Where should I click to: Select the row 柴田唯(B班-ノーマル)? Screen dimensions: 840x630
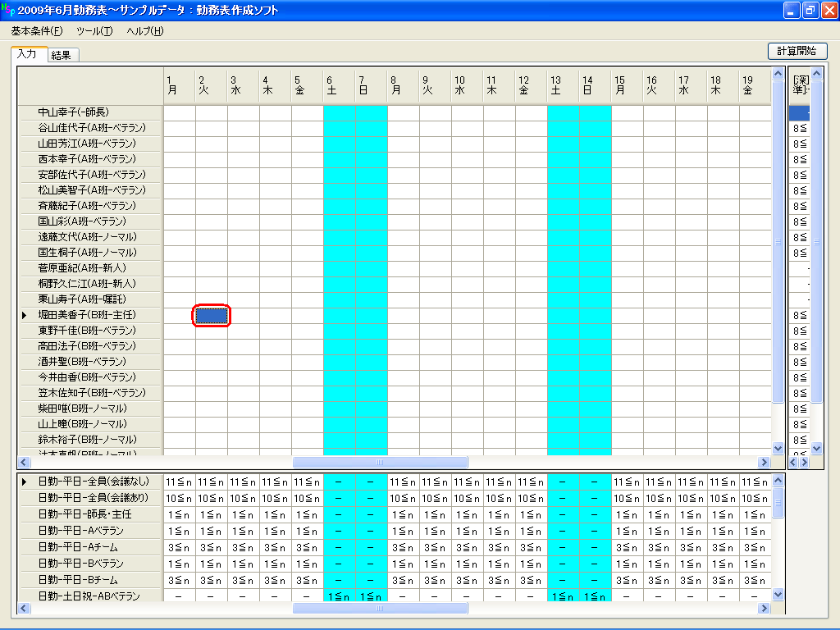pyautogui.click(x=90, y=409)
